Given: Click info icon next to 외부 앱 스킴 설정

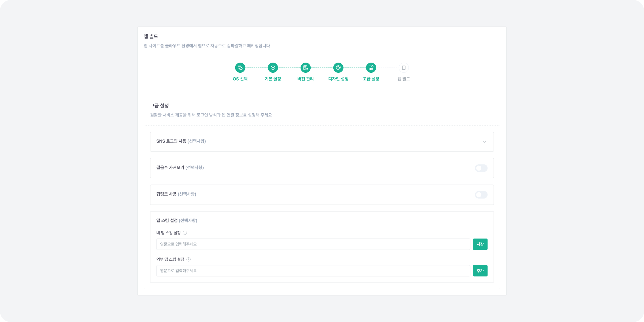Looking at the screenshot, I should coord(188,259).
